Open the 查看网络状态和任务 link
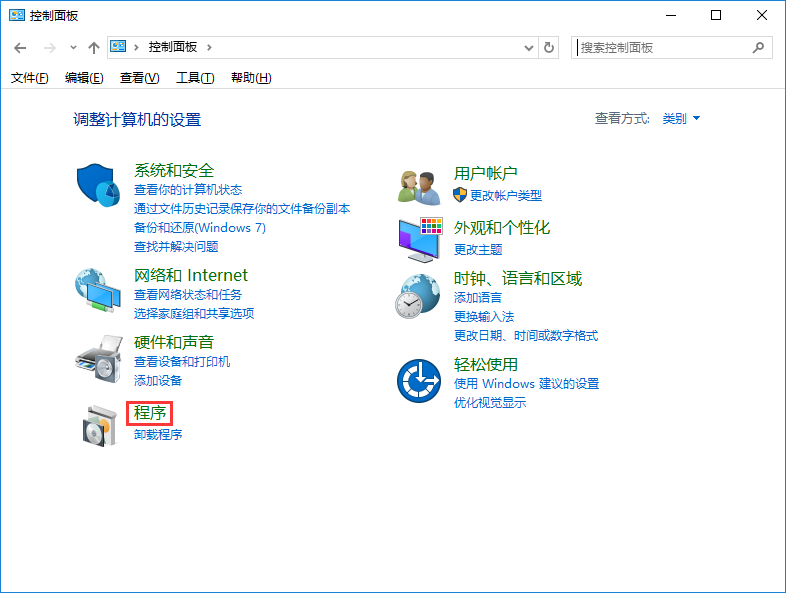 [x=188, y=295]
